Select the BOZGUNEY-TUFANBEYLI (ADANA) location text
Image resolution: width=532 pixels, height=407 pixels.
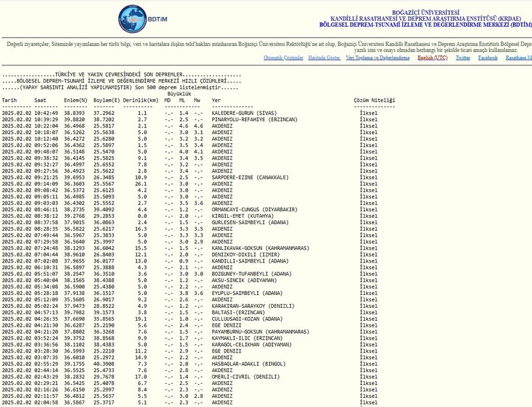click(252, 274)
